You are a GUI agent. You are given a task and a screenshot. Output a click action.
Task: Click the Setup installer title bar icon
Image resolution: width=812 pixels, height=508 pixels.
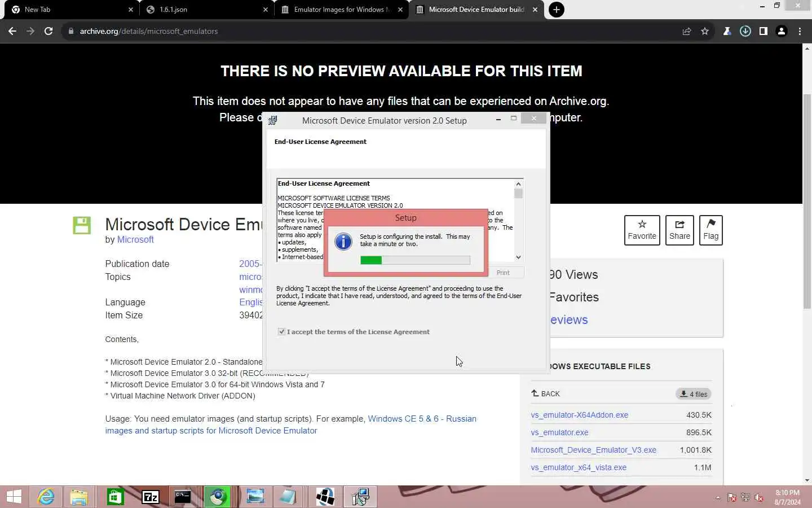click(273, 120)
